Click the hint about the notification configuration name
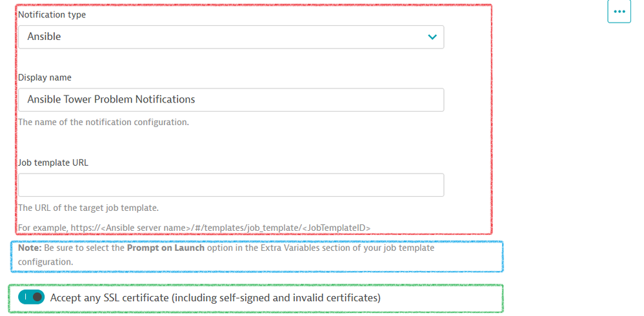 click(x=103, y=122)
